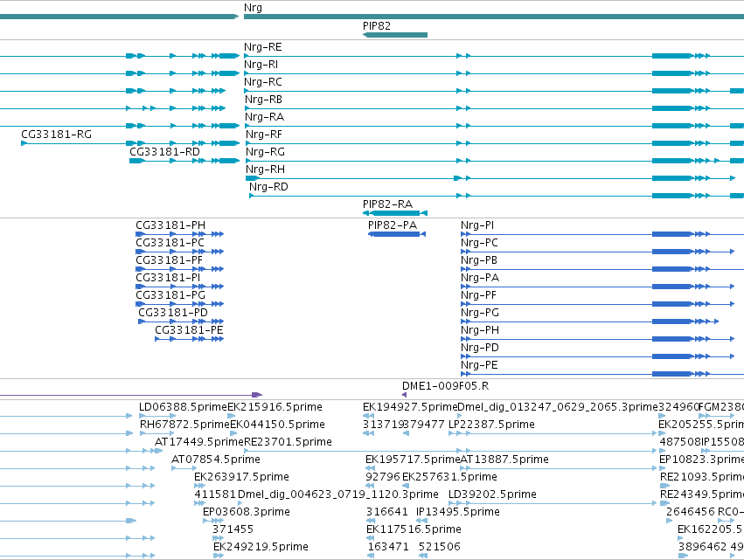
Task: Click the CG33181-PF protein label
Action: coord(169,260)
